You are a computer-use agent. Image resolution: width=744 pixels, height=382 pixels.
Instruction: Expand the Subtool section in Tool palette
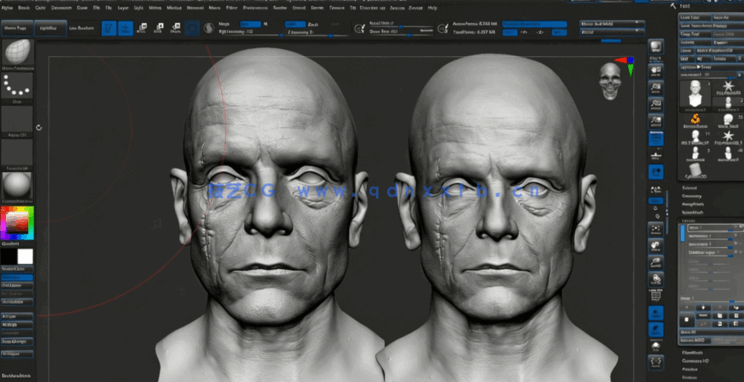(x=689, y=188)
